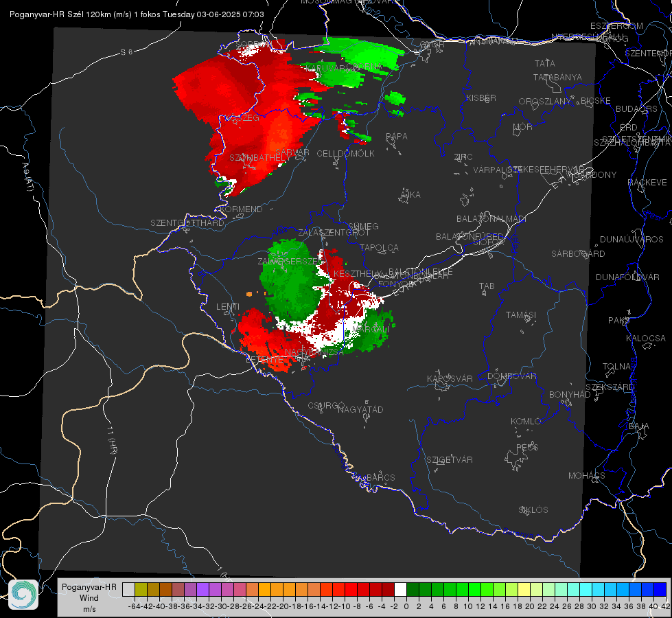This screenshot has height=618, width=672.
Task: Click the ZIRC city label
Action: click(x=463, y=157)
